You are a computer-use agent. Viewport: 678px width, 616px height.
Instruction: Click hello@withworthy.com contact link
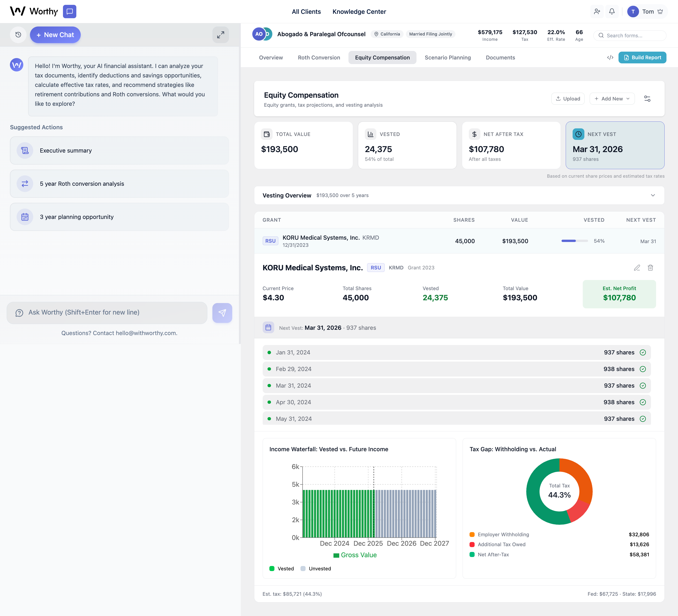click(x=146, y=333)
